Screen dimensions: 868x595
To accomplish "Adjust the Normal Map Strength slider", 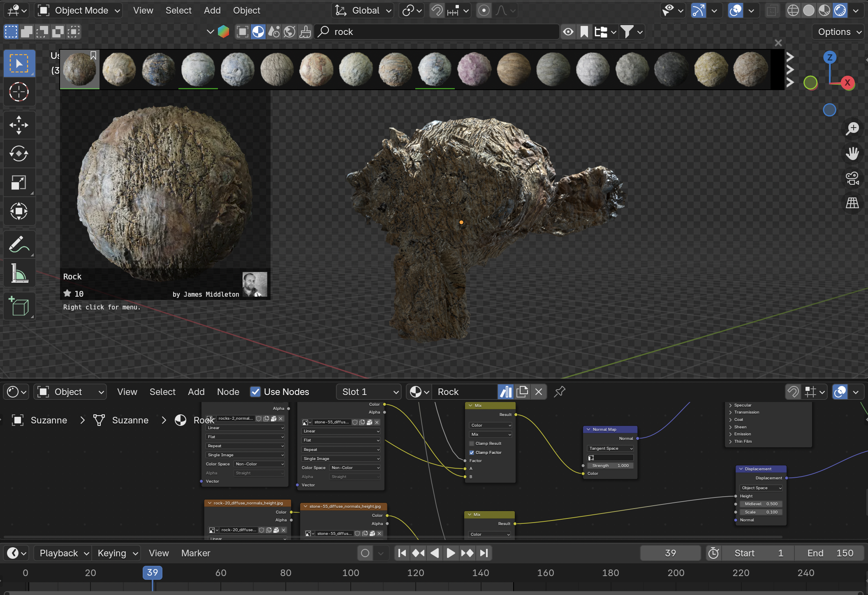I will 610,466.
